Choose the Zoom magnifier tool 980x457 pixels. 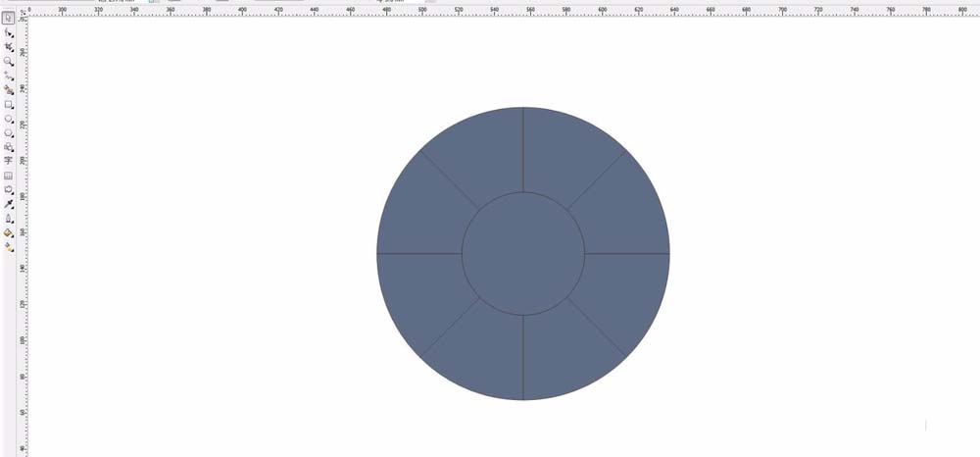pos(9,61)
